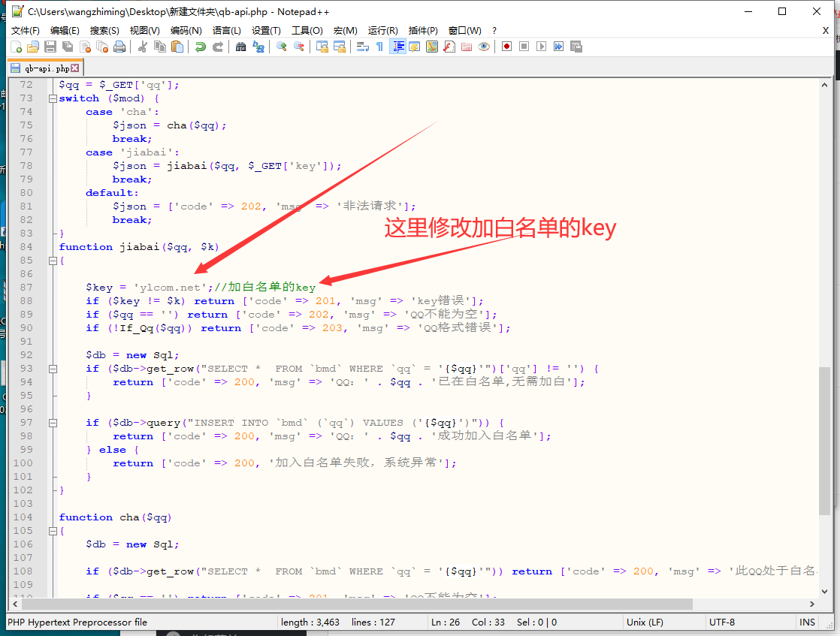
Task: Run the macro multiple times icon
Action: [559, 47]
